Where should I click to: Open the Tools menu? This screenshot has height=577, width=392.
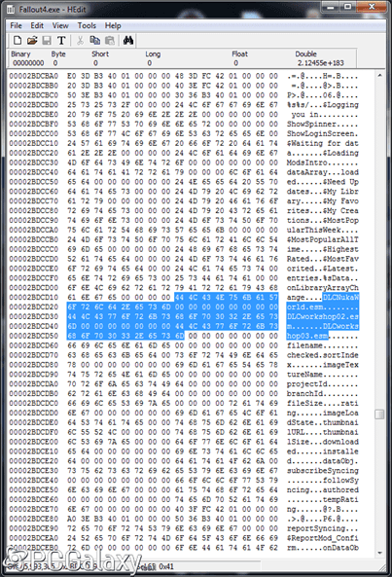coord(87,25)
